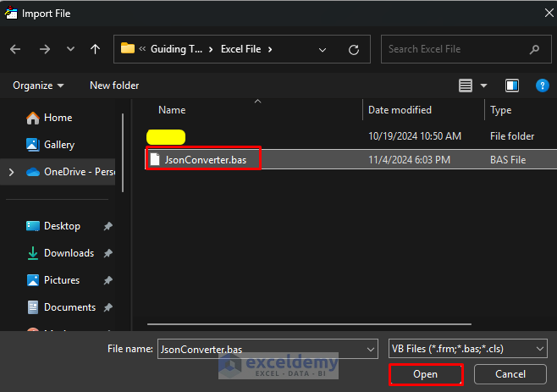Go up one folder level
Viewport: 557px width, 392px height.
pos(95,49)
